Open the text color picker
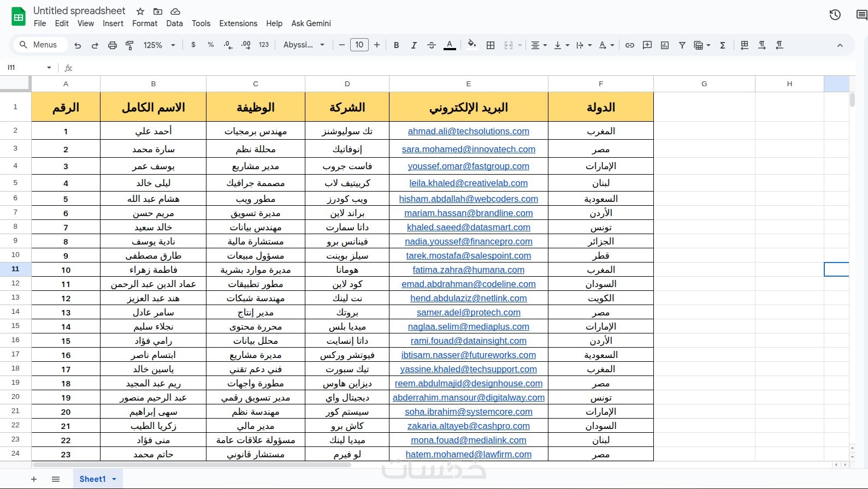This screenshot has width=868, height=489. pyautogui.click(x=450, y=45)
